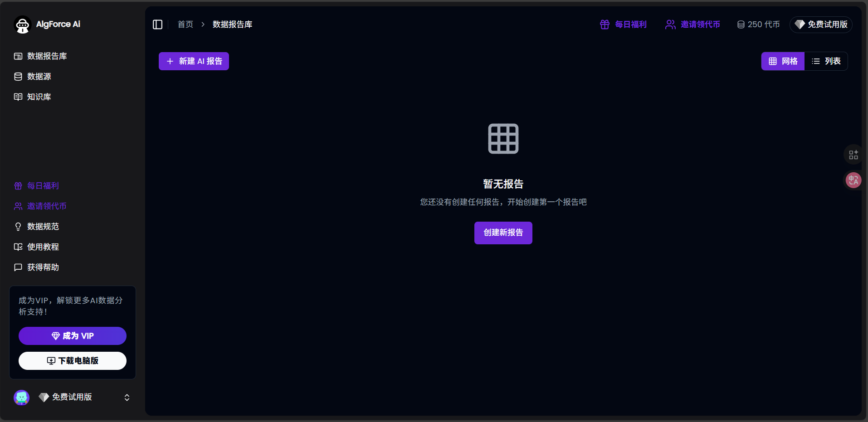
Task: Click the 创建新报告 button
Action: pyautogui.click(x=503, y=233)
